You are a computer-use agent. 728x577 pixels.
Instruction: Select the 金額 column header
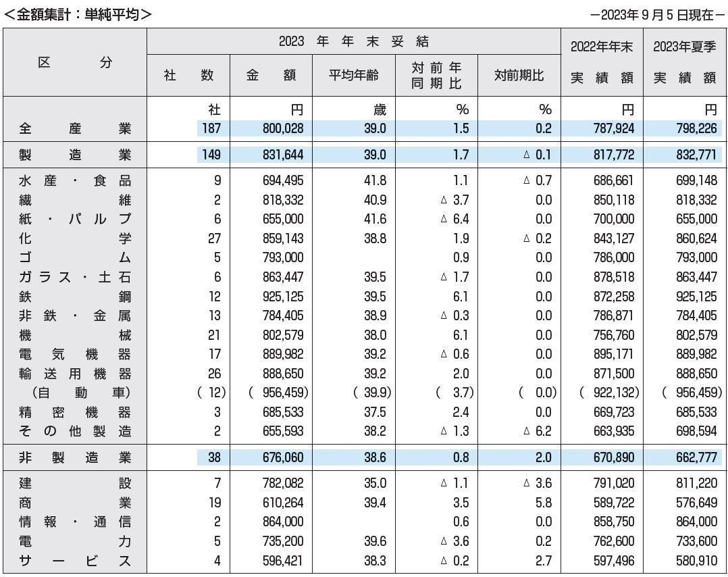pyautogui.click(x=270, y=75)
